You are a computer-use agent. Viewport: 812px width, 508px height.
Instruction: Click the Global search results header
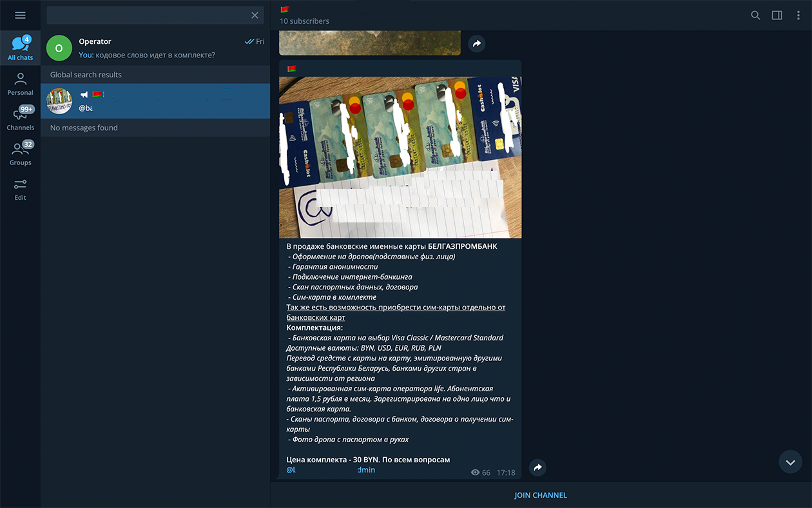coord(86,75)
